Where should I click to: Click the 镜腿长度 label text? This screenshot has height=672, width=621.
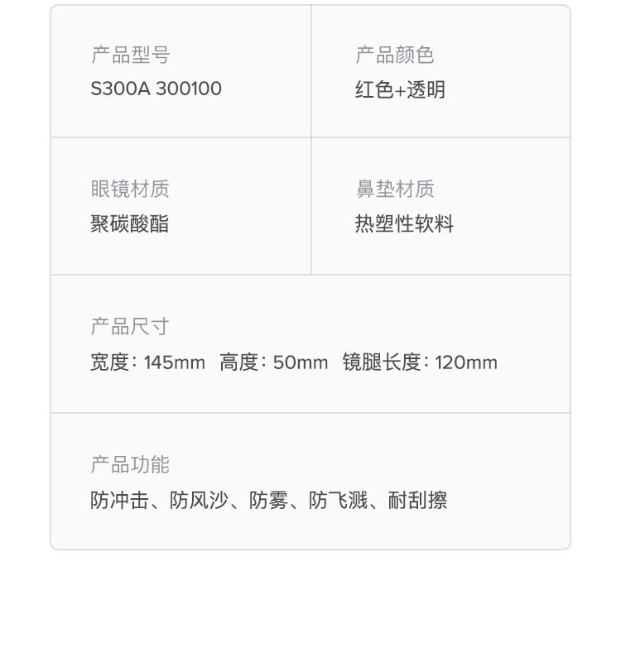[382, 362]
